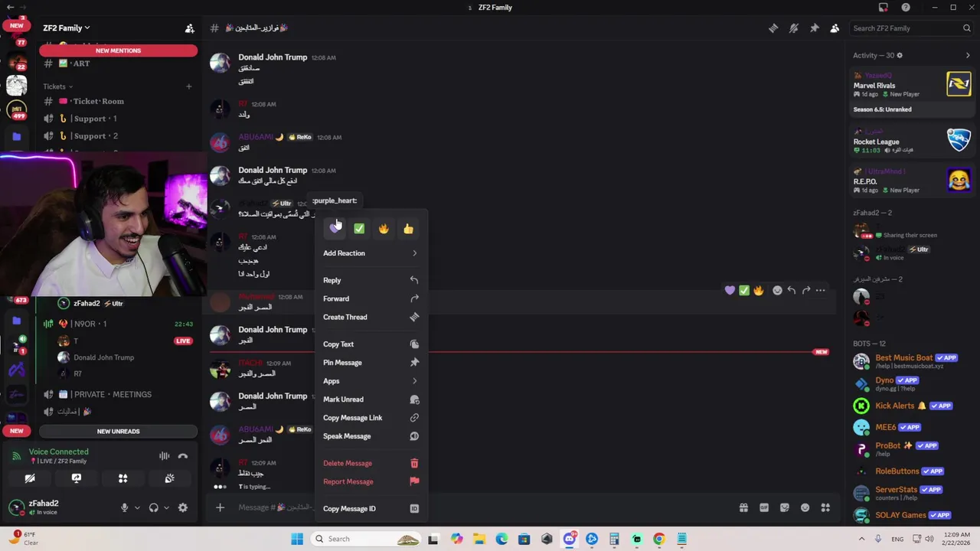980x551 pixels.
Task: Choose Create Thread in the context menu
Action: (371, 317)
